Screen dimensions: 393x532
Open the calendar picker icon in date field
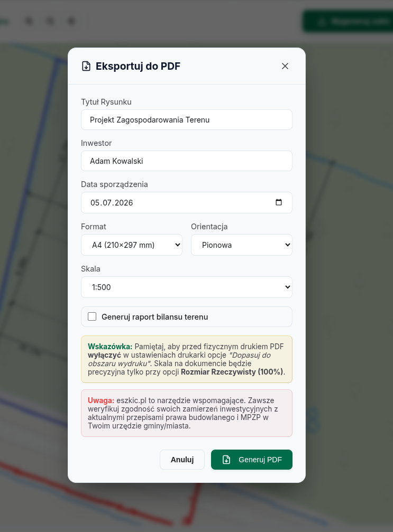click(279, 202)
